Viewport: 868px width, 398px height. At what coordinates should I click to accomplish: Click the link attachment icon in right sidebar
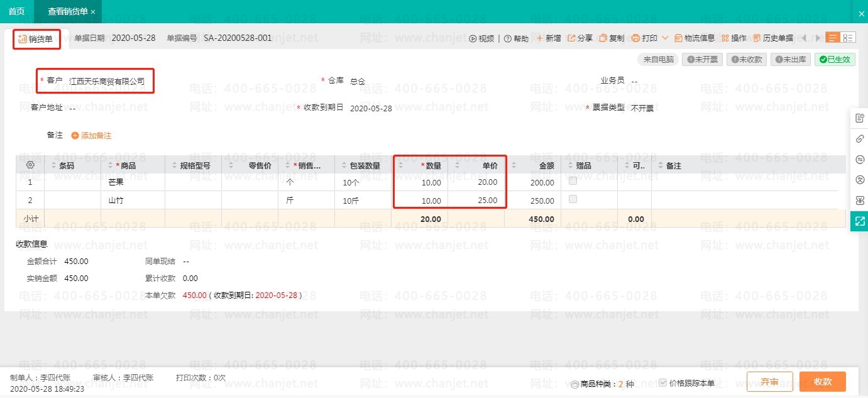(x=859, y=139)
